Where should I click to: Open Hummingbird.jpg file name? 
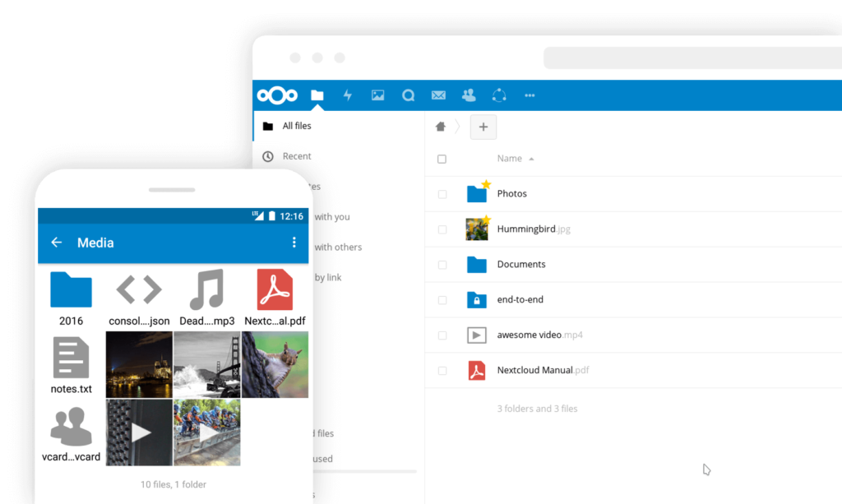(x=534, y=229)
